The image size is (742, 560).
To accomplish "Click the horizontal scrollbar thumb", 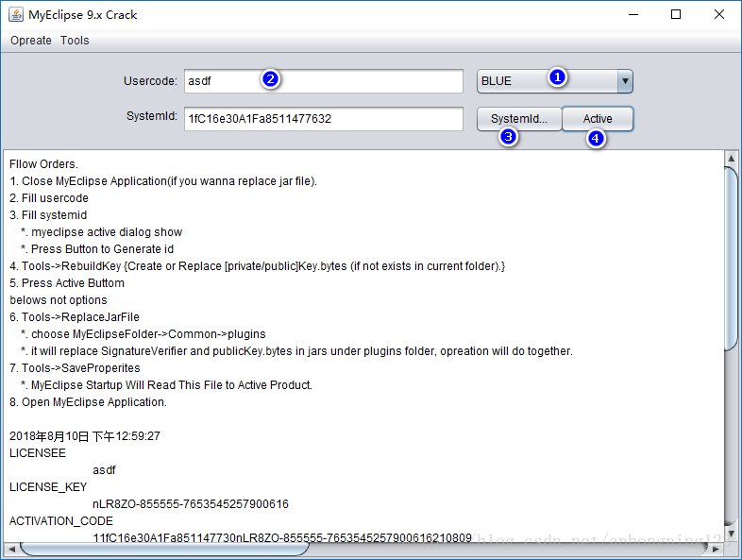I will 164,549.
